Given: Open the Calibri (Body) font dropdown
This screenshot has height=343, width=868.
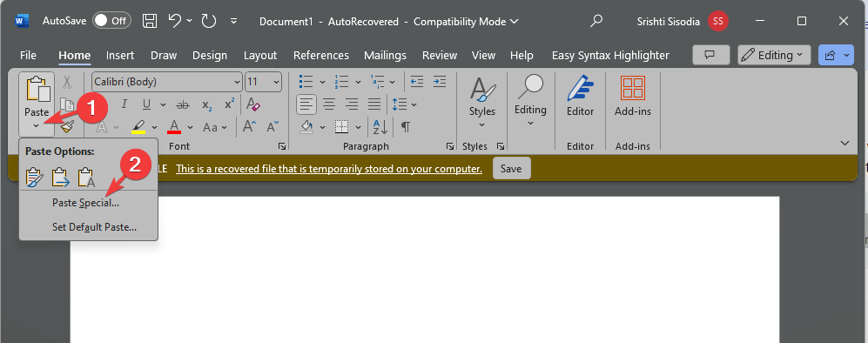Looking at the screenshot, I should (166, 82).
